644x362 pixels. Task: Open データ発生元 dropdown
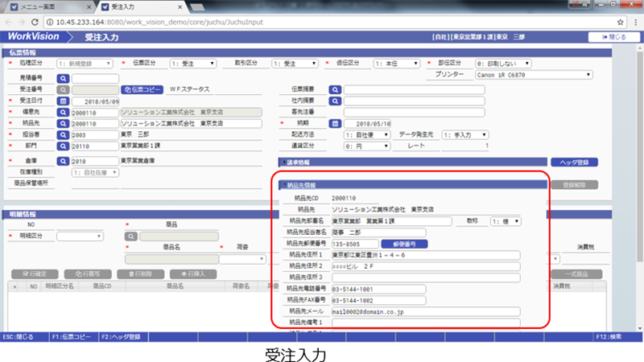[x=464, y=135]
